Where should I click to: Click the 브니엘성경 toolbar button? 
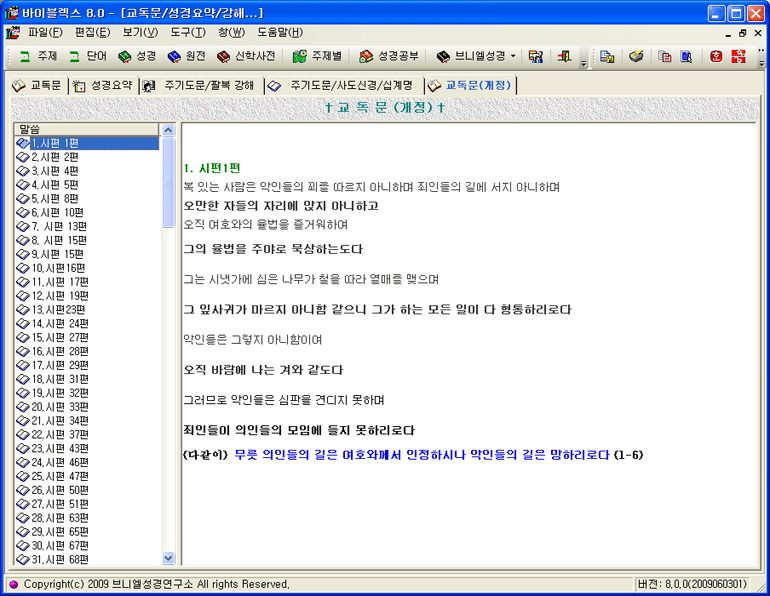[x=471, y=56]
